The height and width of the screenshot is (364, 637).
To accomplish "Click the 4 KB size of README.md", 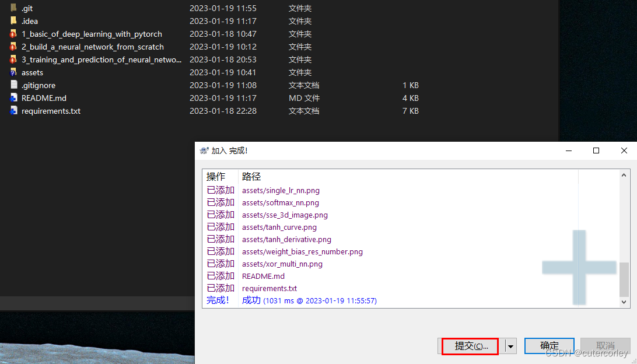I will point(410,98).
